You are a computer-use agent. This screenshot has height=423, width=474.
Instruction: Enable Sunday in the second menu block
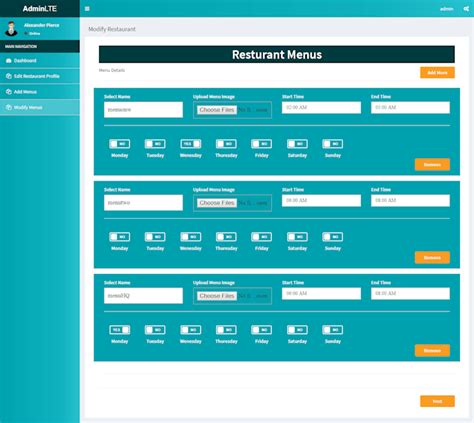[333, 237]
